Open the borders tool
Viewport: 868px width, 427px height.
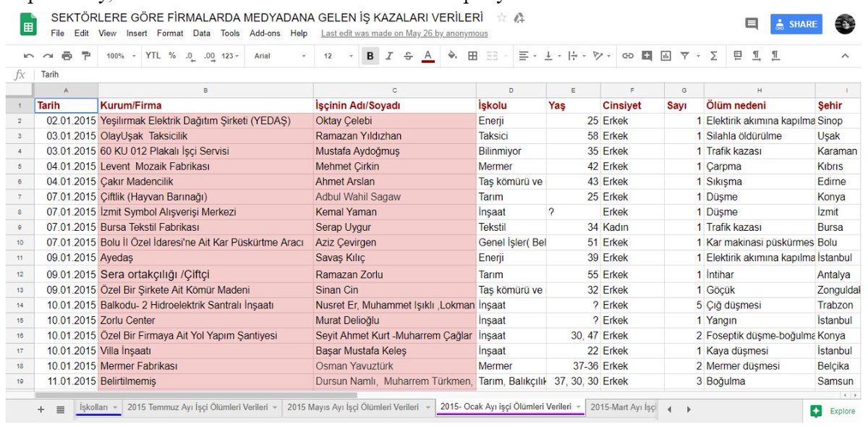click(472, 56)
